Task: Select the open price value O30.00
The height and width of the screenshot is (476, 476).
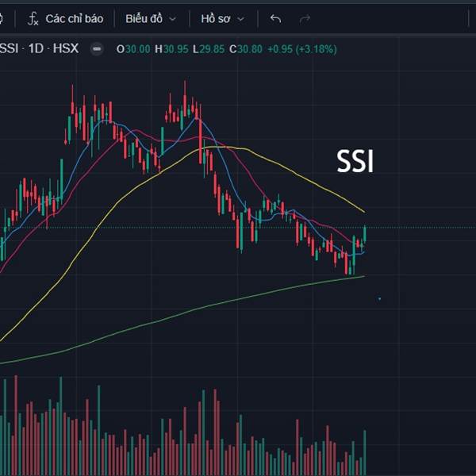Action: (x=133, y=49)
